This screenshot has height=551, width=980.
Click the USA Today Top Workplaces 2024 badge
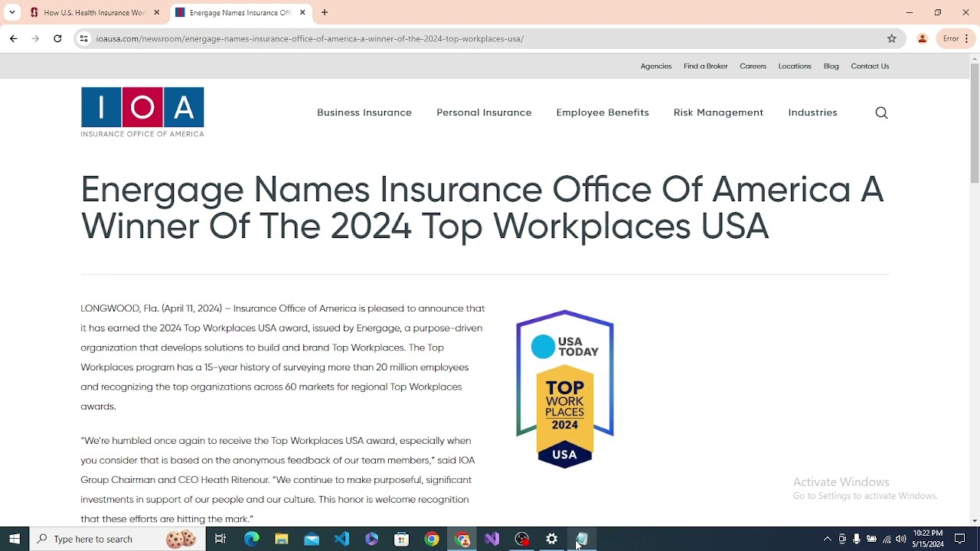point(565,389)
